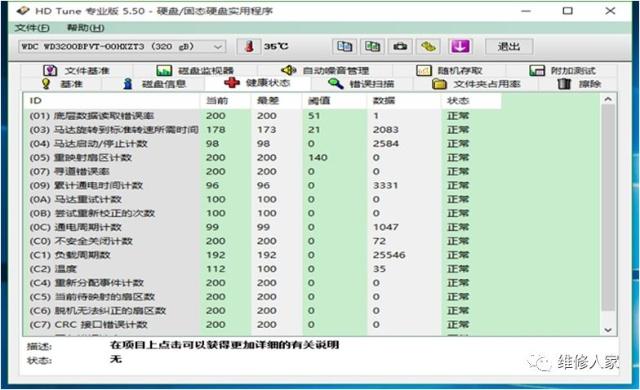Viewport: 640px width, 390px height.
Task: Click the camera save screenshot icon
Action: pos(400,47)
